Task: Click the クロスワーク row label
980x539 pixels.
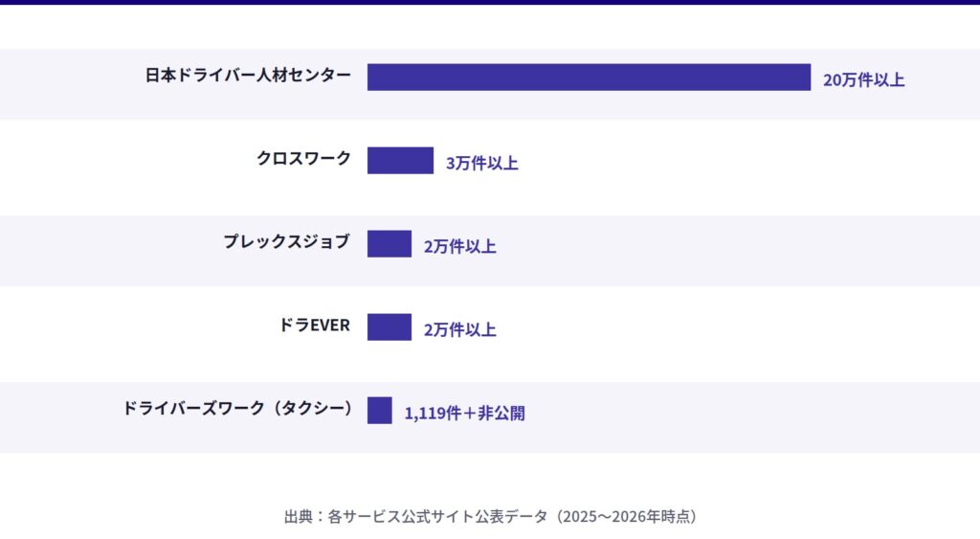Action: (303, 159)
